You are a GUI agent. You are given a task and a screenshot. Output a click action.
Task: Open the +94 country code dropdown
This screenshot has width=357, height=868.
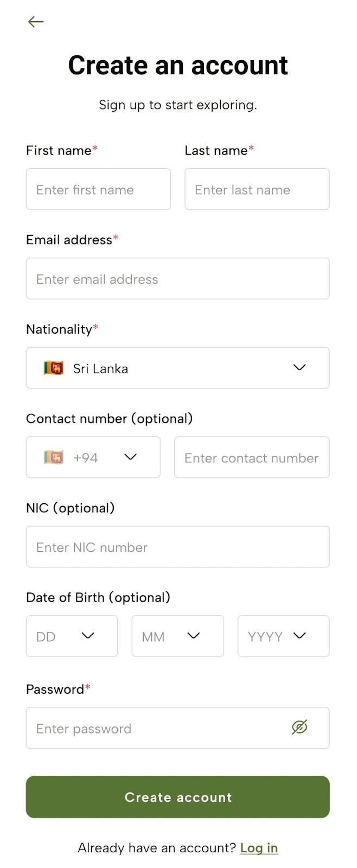[x=93, y=457]
